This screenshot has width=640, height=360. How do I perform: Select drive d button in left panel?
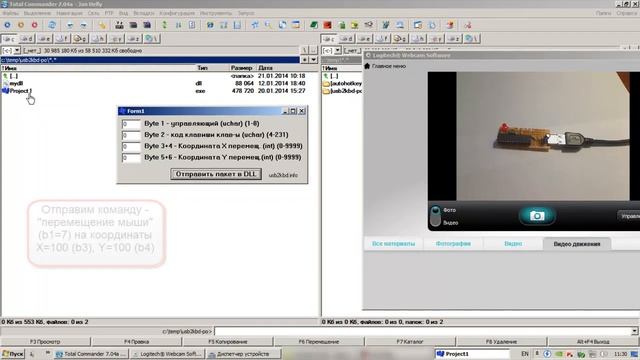click(x=27, y=39)
